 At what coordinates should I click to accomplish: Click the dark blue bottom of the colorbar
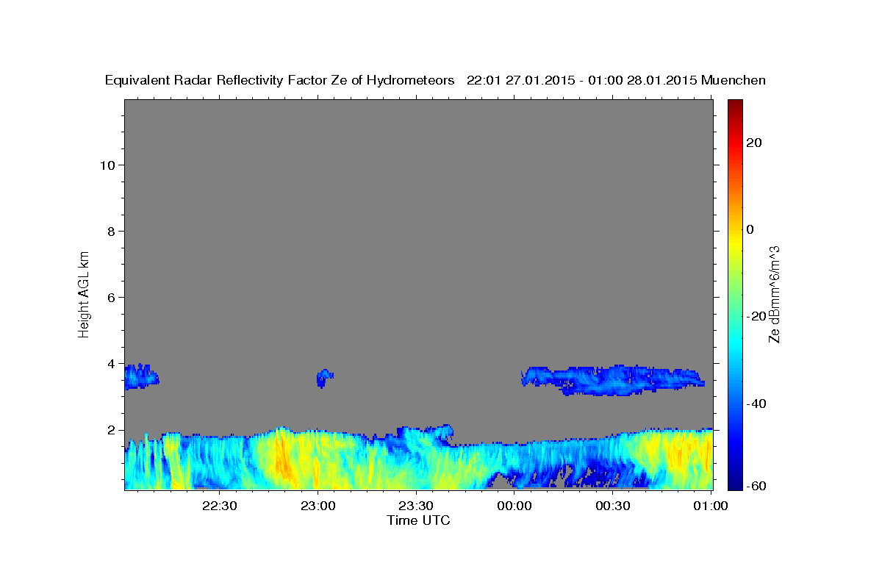(x=734, y=482)
